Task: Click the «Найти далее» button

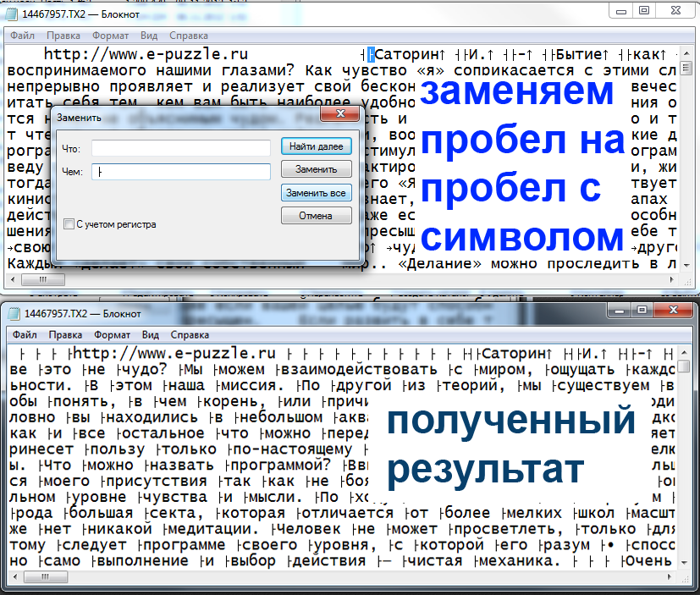Action: pos(315,146)
